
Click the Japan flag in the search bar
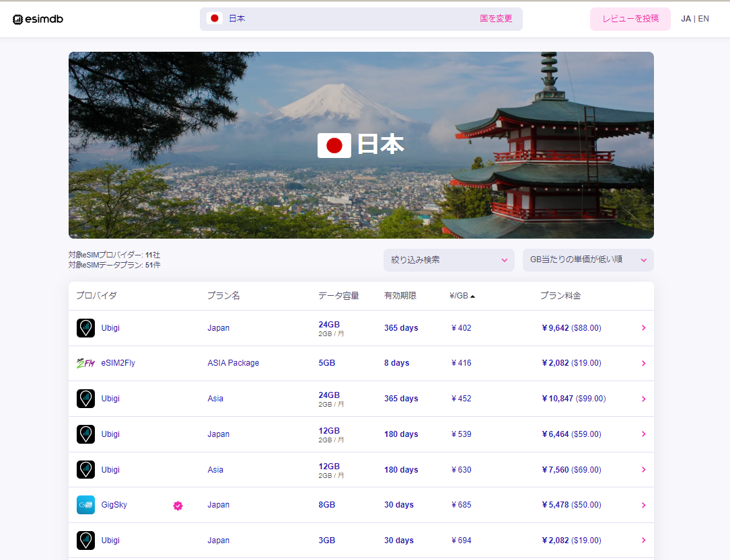click(215, 19)
